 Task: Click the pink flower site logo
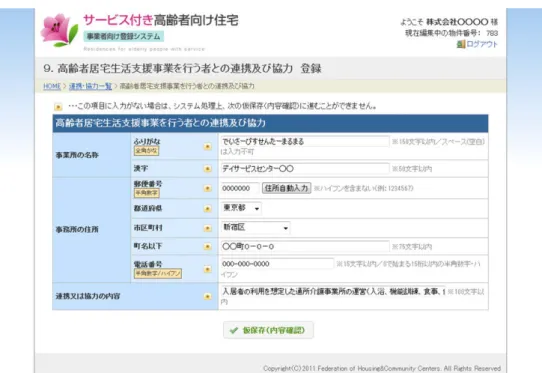pyautogui.click(x=59, y=30)
